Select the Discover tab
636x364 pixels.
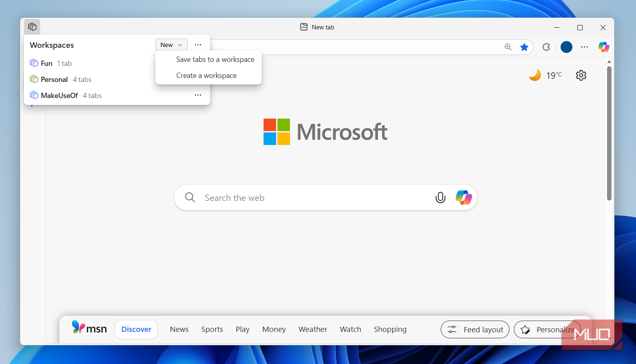click(136, 329)
